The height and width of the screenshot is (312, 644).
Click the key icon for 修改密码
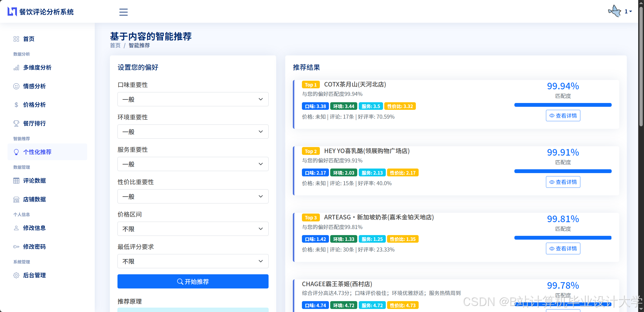click(x=16, y=247)
